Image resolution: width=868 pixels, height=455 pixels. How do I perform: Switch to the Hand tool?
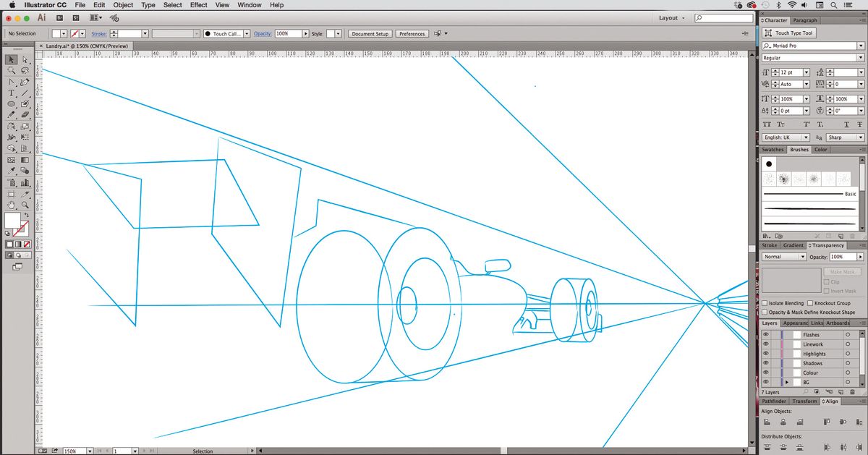[12, 205]
